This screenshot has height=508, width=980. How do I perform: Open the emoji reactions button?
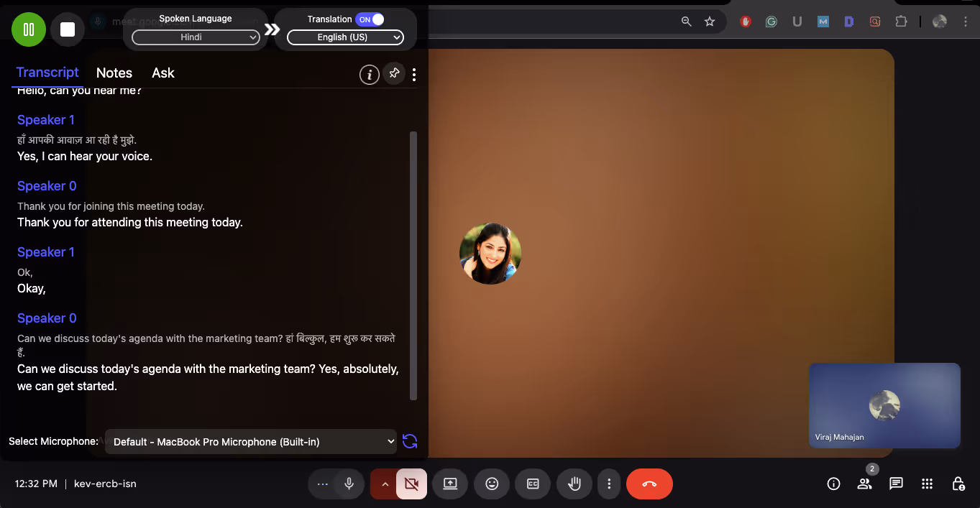pos(492,484)
